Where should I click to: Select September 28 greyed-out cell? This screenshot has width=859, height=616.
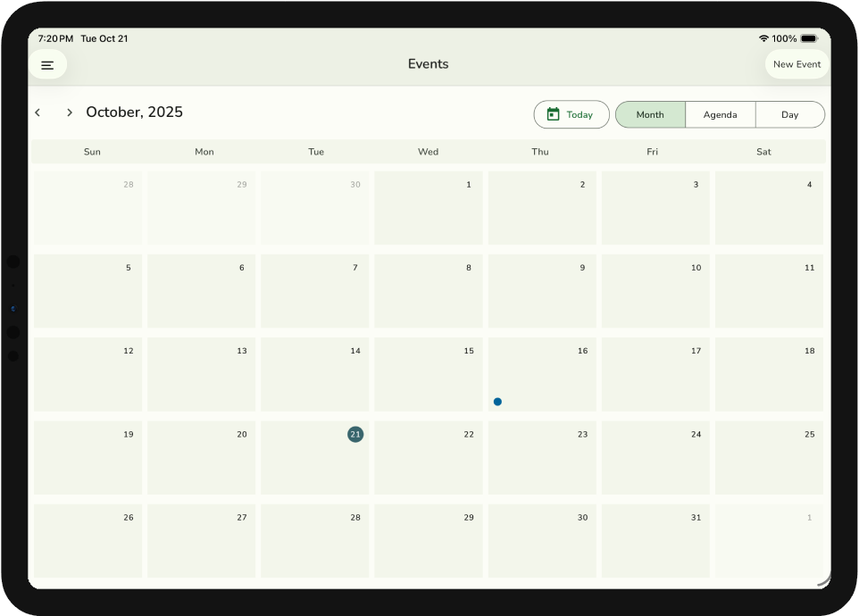(x=88, y=208)
